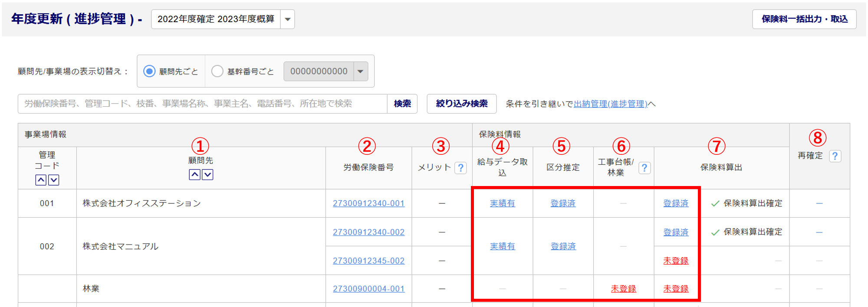
Task: Click 区分推定 column header
Action: pyautogui.click(x=563, y=167)
